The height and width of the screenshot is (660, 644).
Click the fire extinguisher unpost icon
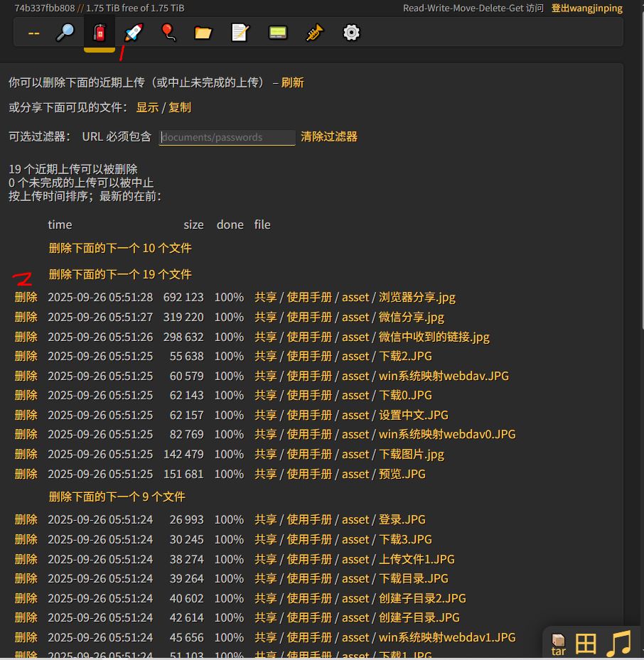[100, 33]
